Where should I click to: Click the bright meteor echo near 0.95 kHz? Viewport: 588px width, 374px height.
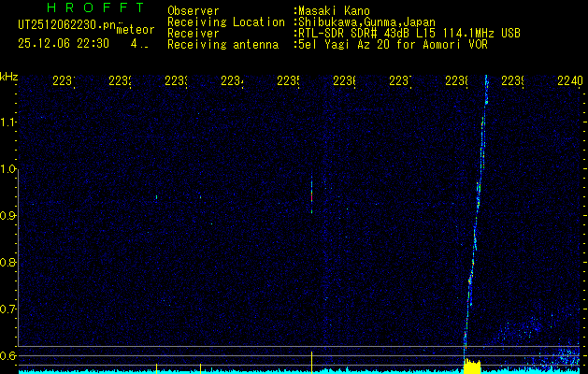311,195
